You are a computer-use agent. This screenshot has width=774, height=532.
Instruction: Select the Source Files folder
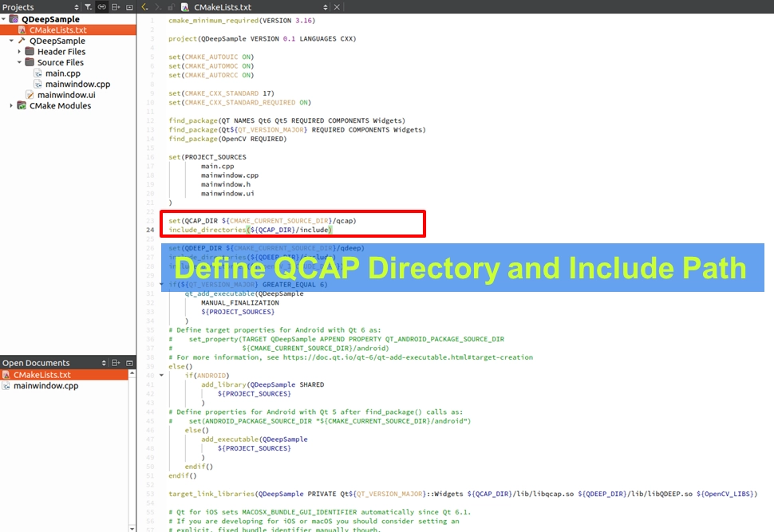point(60,63)
